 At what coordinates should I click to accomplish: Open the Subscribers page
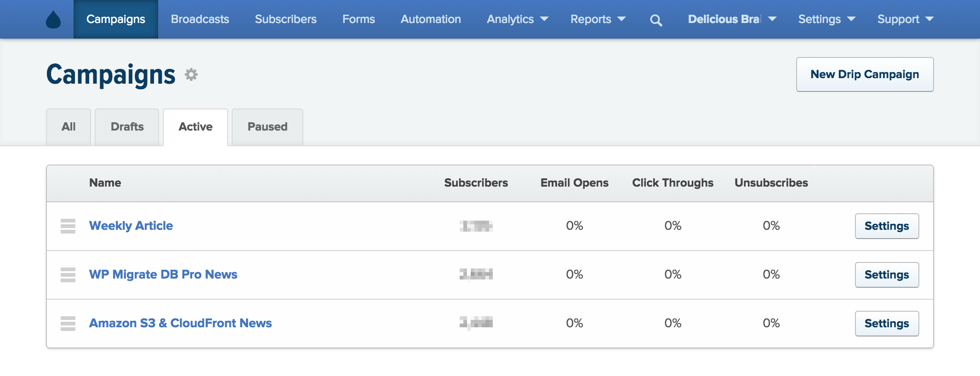(286, 19)
